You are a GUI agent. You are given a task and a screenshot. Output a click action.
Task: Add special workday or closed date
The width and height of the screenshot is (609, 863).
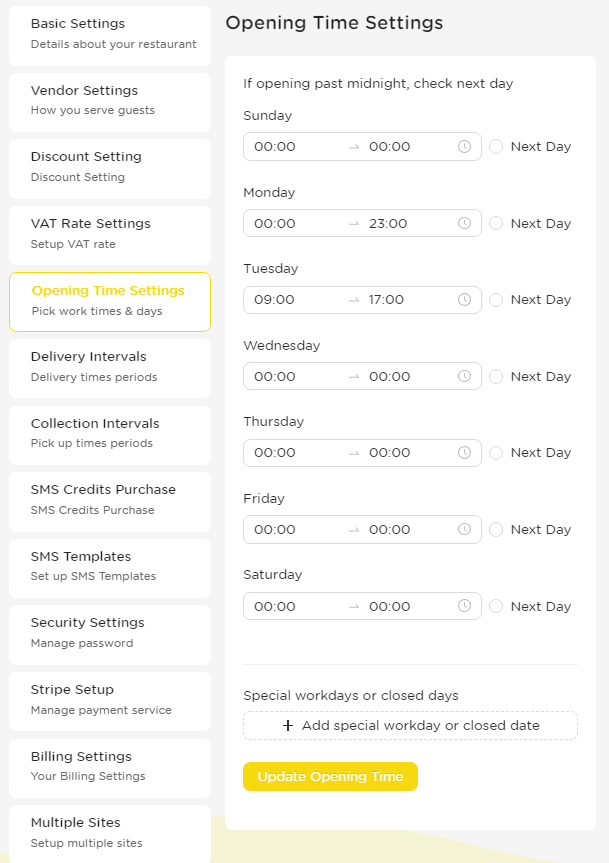410,725
